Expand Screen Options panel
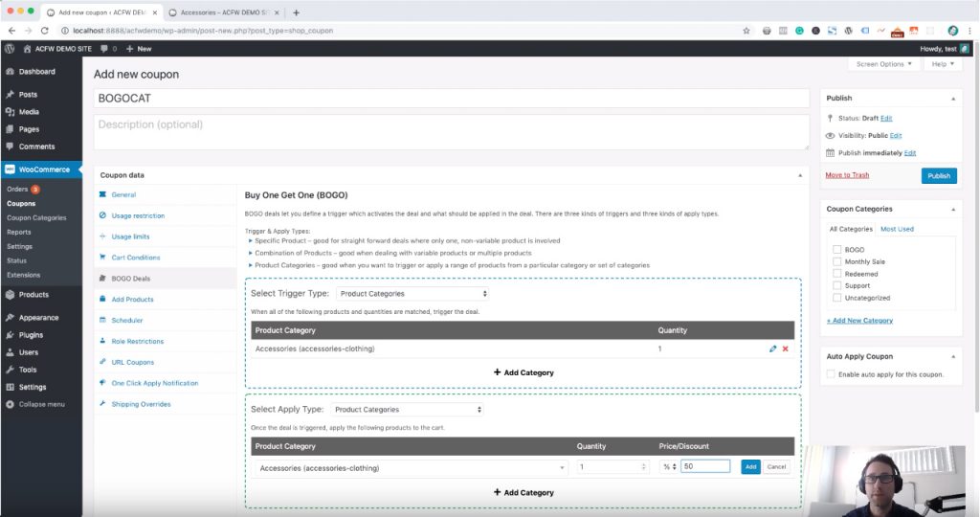Screen dimensions: 980x517 click(x=883, y=64)
